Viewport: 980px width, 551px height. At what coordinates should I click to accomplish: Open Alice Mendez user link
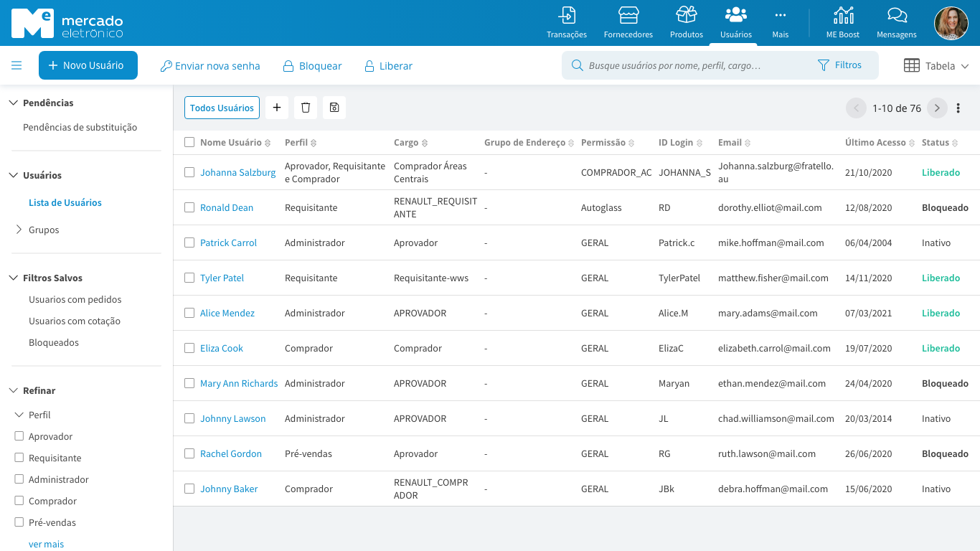[227, 313]
